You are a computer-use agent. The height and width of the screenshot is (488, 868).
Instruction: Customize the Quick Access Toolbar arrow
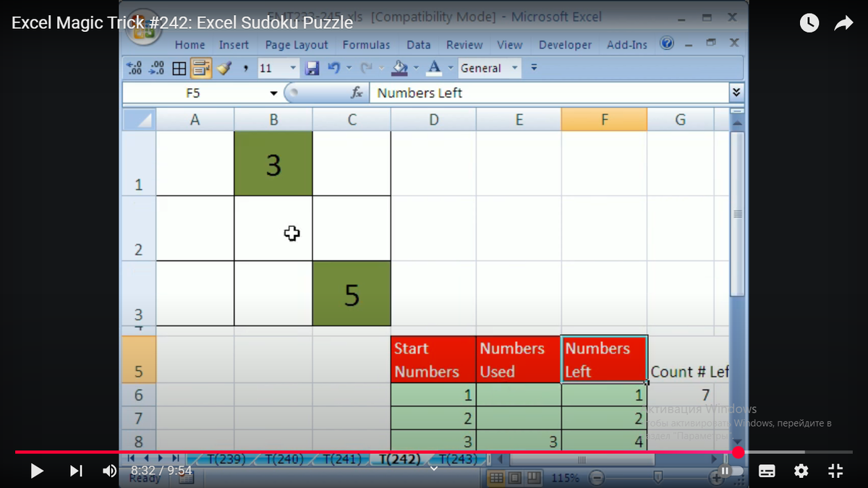point(534,68)
